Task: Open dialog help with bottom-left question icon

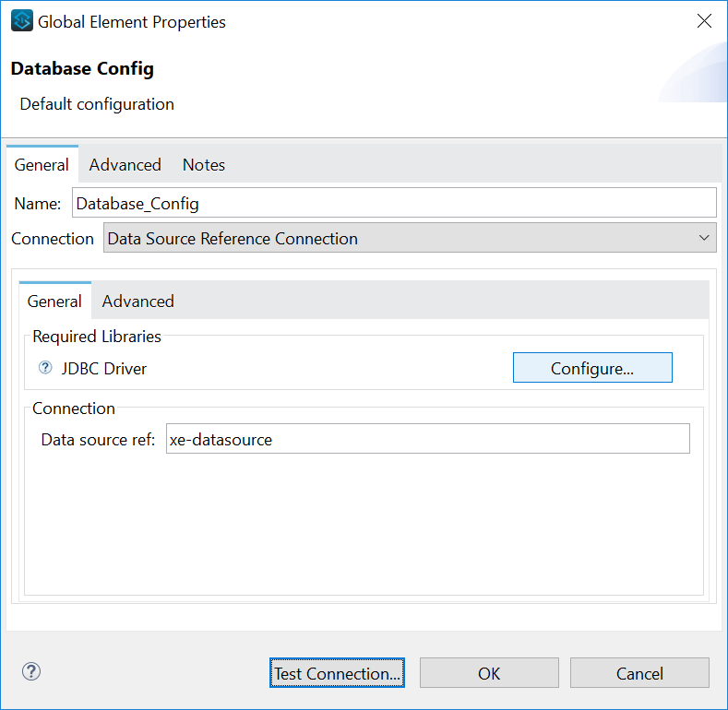Action: (x=31, y=671)
